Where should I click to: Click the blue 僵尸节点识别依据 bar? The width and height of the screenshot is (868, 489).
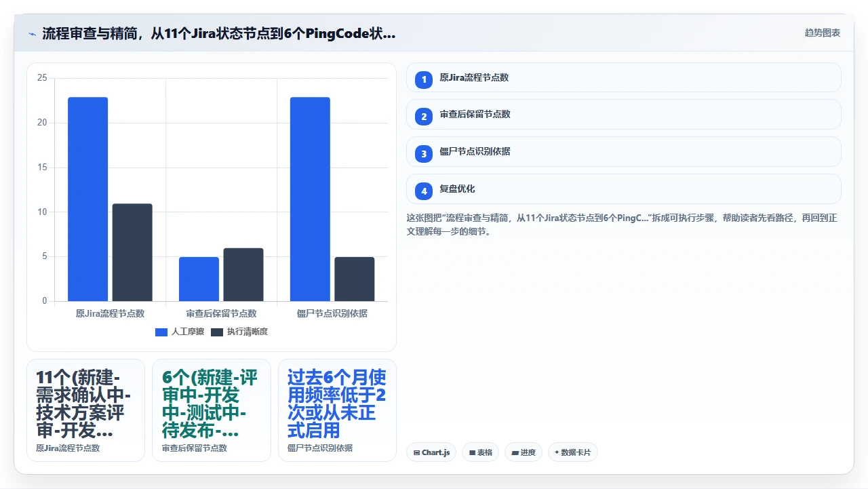point(310,199)
